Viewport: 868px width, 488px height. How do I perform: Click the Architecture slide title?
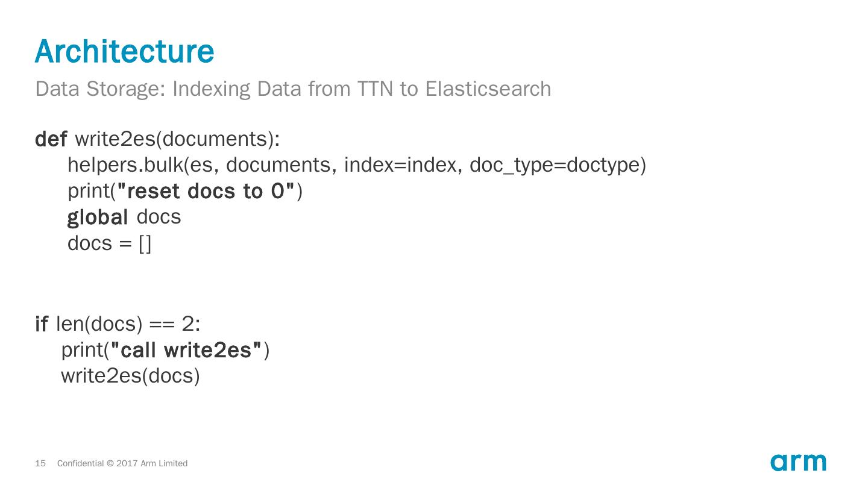(124, 51)
